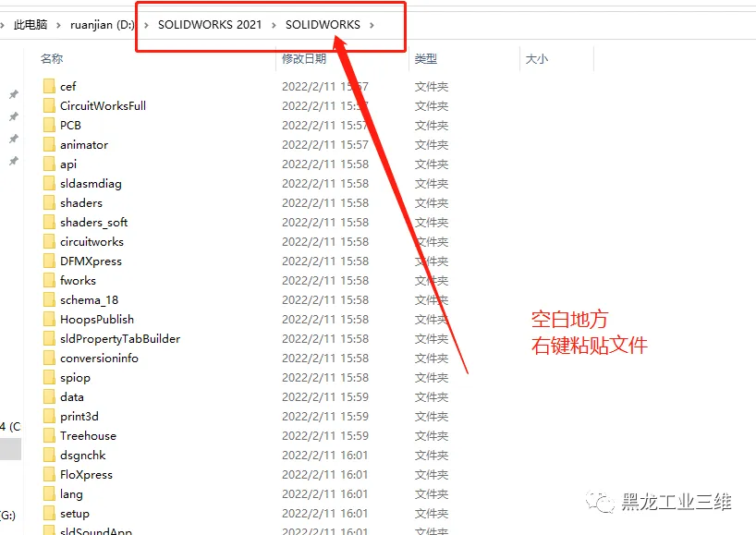Sort by 修改日期 column header
Image resolution: width=756 pixels, height=535 pixels.
coord(304,59)
